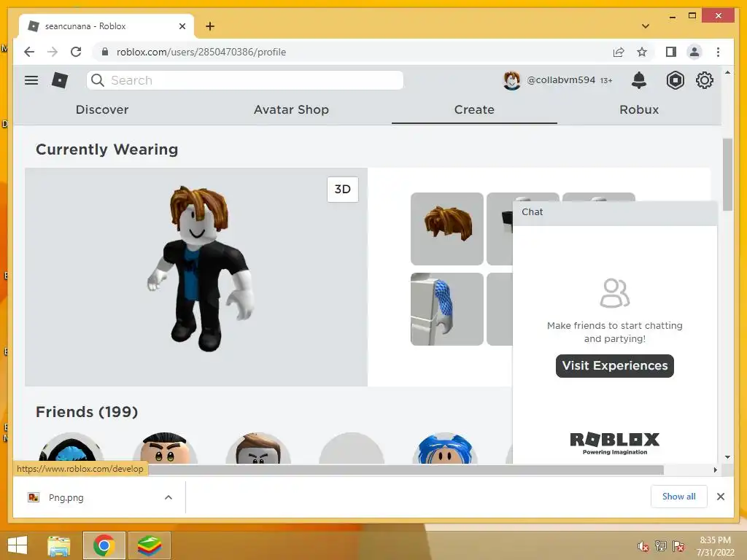Screen dimensions: 747x560
Task: Click the Roblox logo home icon
Action: [x=60, y=80]
